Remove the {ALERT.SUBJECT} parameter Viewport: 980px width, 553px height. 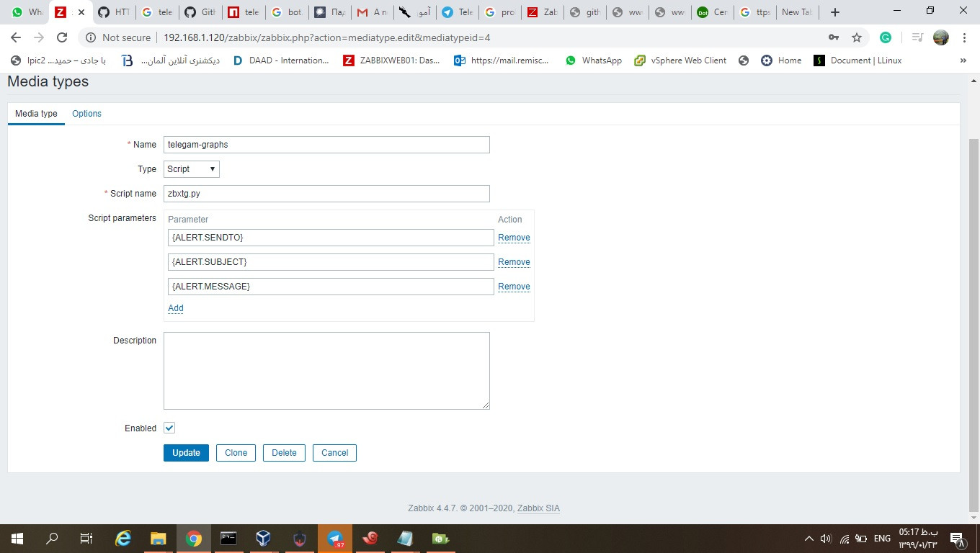click(x=514, y=262)
